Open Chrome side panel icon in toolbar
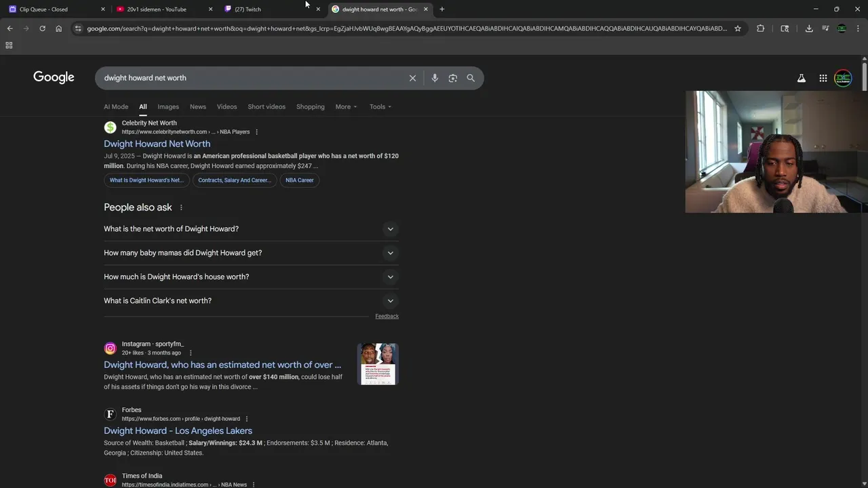868x488 pixels. tap(785, 28)
